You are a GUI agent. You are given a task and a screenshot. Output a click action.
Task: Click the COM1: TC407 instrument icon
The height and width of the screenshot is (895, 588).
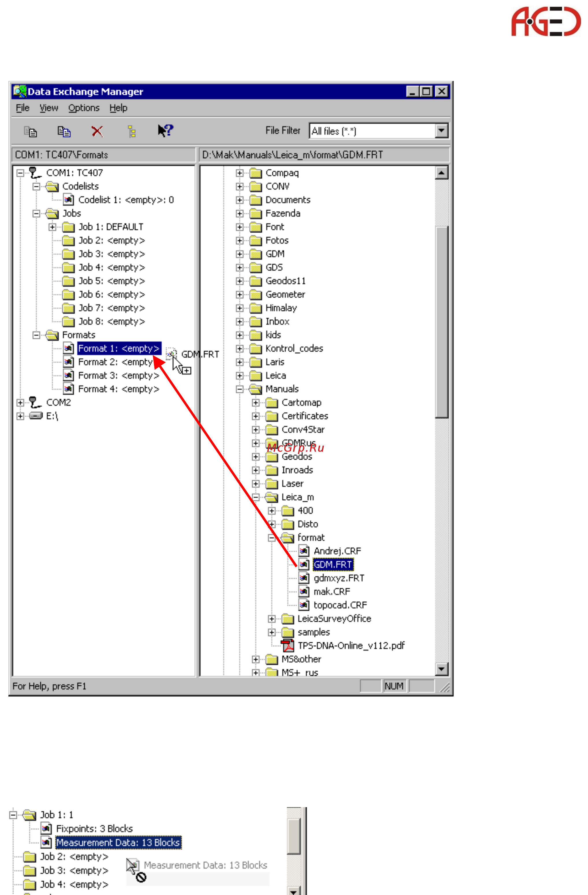[x=35, y=173]
